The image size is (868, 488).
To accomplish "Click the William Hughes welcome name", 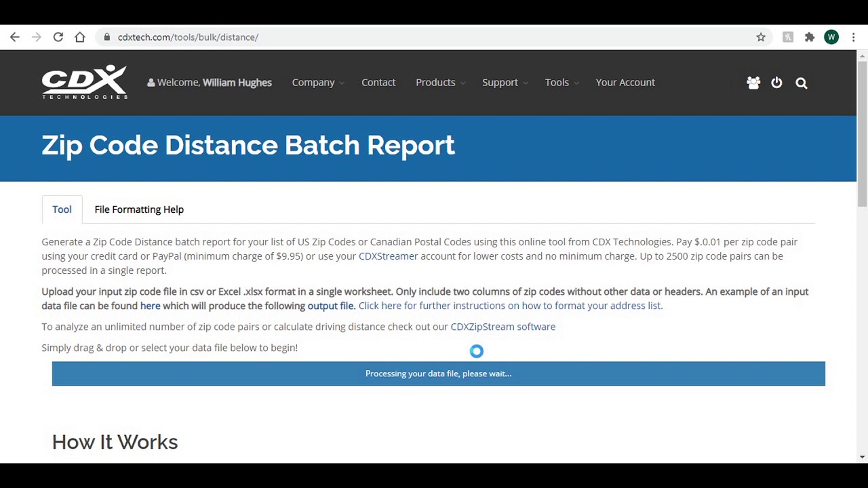I will coord(237,83).
